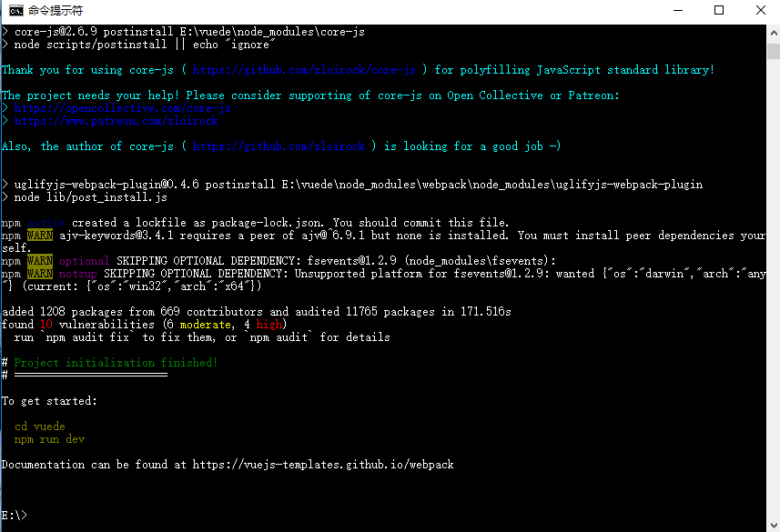
Task: Click "Documentation can be found at" text
Action: tap(94, 465)
